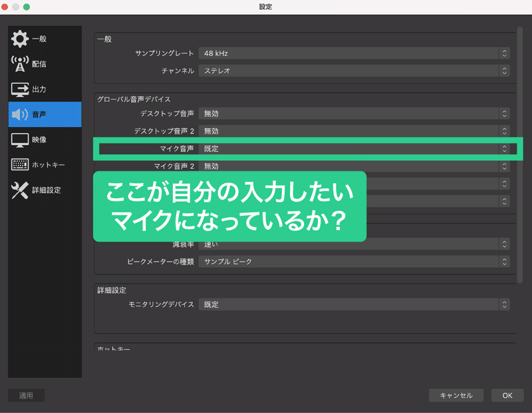532x413 pixels.
Task: Open the 減衰率 dropdown showing 速い
Action: [354, 244]
